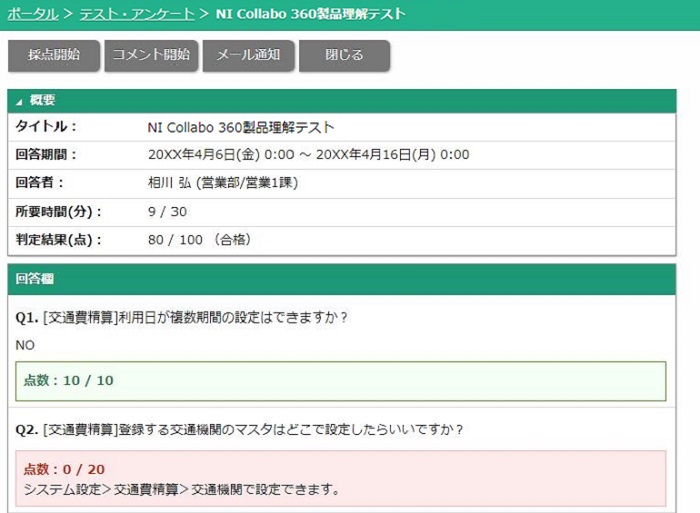This screenshot has height=513, width=700.
Task: Click the Q1 question text
Action: click(x=181, y=317)
